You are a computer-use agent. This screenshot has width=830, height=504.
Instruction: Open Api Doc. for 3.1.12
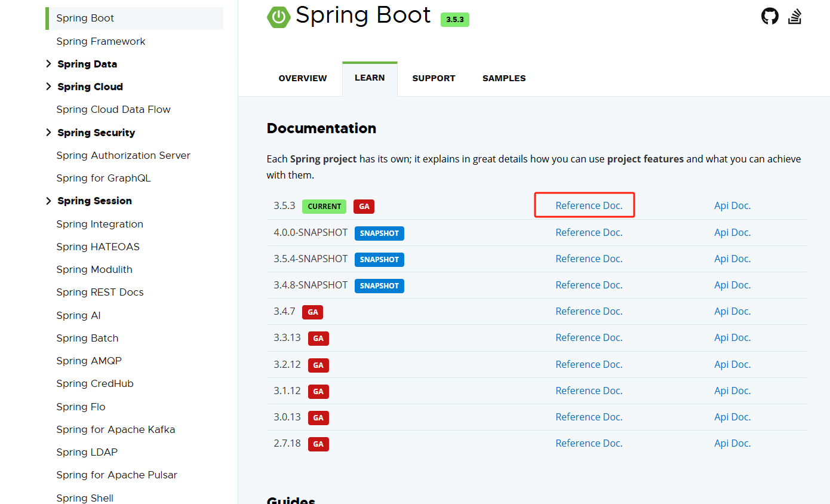coord(733,391)
